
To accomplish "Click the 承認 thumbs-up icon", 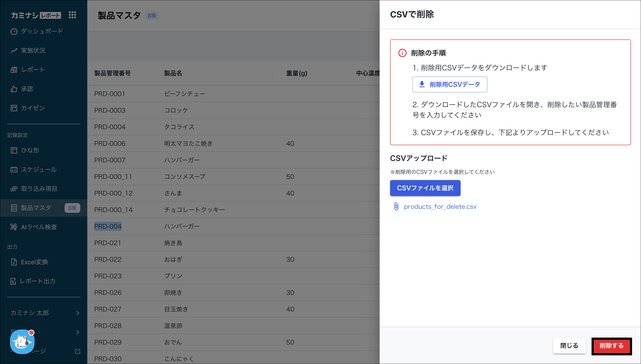I will [x=14, y=89].
